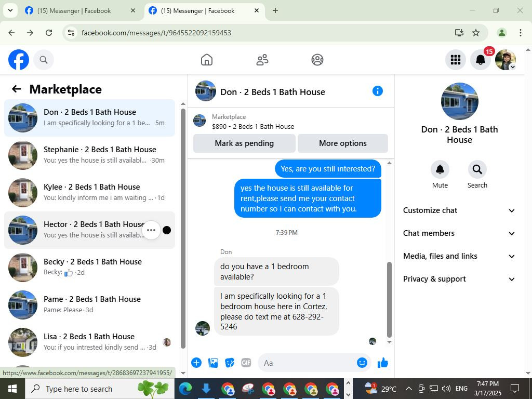Click large listing thumbnail in right panel
The width and height of the screenshot is (532, 399).
pyautogui.click(x=459, y=101)
